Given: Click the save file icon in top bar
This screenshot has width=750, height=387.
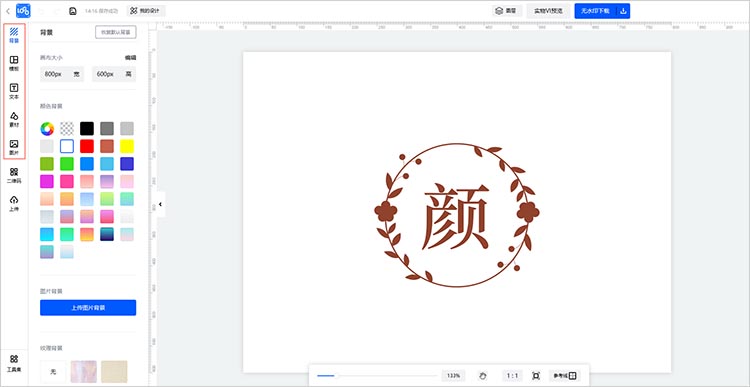Looking at the screenshot, I should [x=73, y=11].
